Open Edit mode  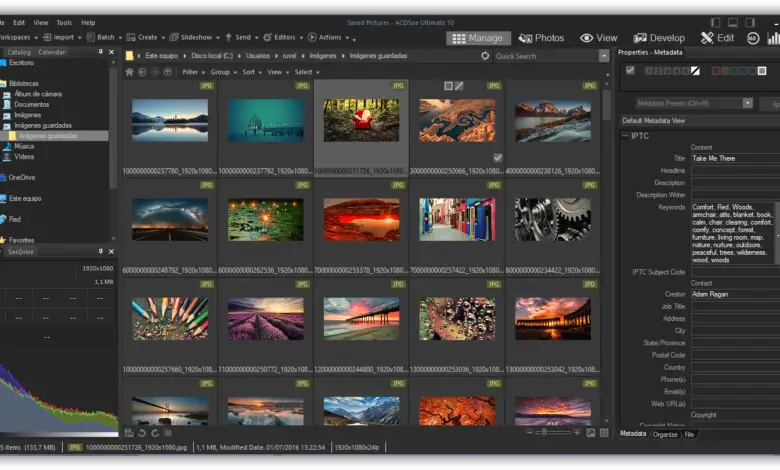717,38
